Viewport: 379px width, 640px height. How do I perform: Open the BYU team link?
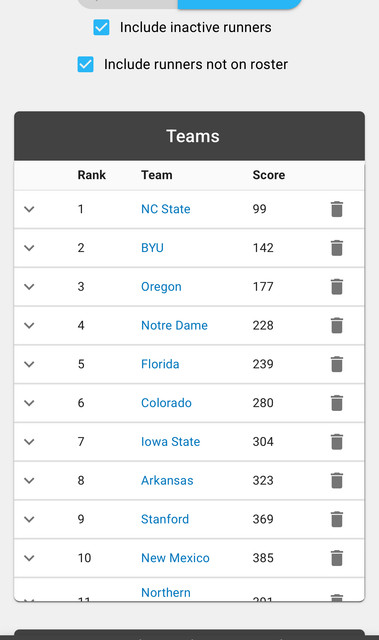coord(152,248)
